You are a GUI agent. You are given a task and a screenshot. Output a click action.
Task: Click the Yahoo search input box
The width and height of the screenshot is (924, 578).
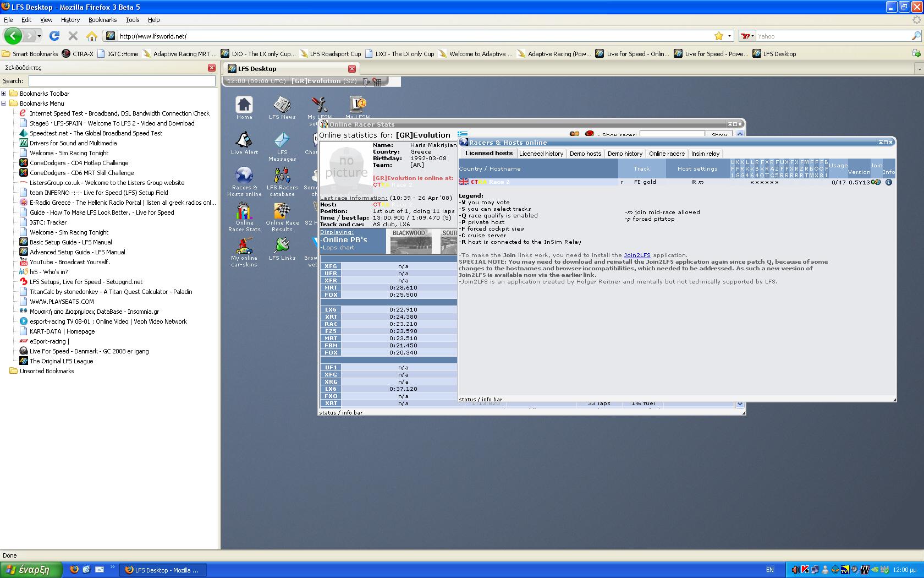pos(833,36)
